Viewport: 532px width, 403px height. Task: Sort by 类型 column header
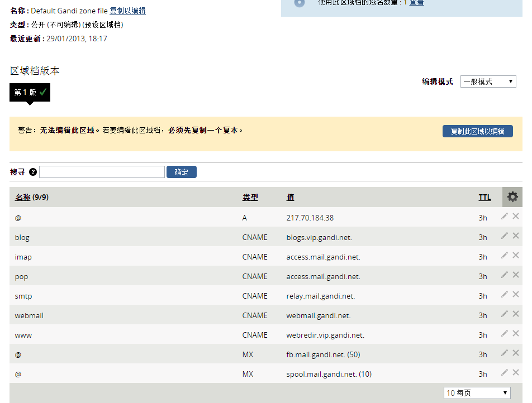pyautogui.click(x=250, y=197)
